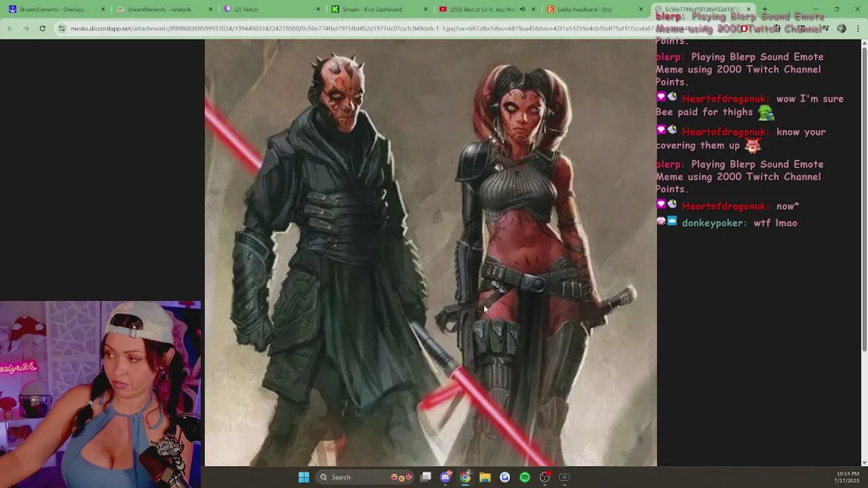Open Task View from the taskbar

pyautogui.click(x=426, y=477)
